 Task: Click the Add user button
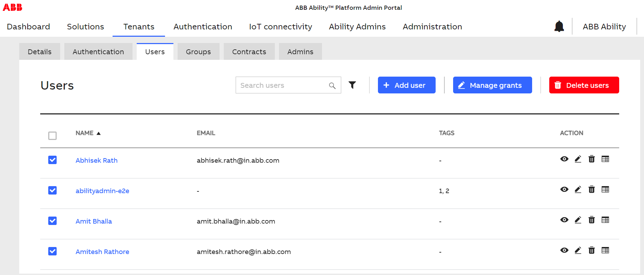(x=407, y=85)
